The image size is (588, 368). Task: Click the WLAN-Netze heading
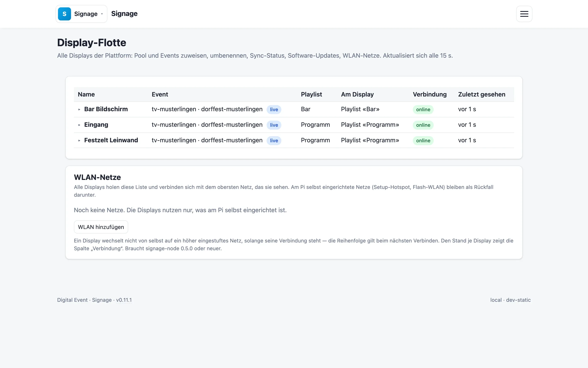click(97, 177)
